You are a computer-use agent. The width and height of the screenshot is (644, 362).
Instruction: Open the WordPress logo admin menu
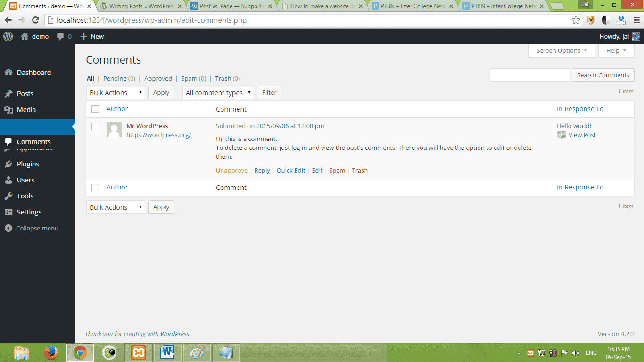(8, 36)
